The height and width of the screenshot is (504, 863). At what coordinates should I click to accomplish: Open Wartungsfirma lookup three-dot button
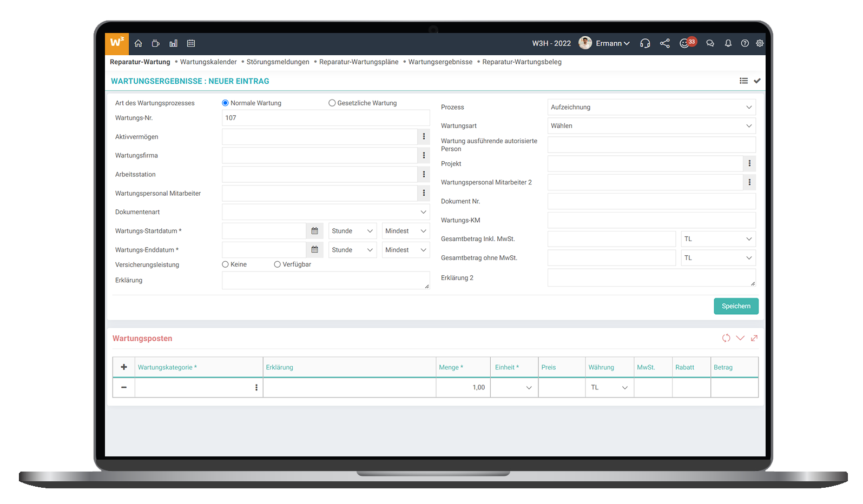coord(424,155)
